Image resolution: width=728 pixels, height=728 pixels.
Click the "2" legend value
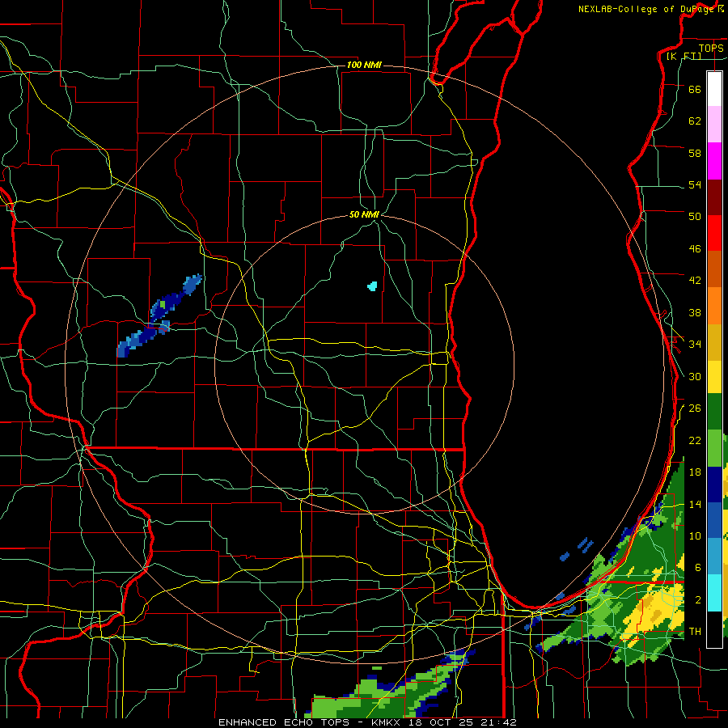point(698,599)
